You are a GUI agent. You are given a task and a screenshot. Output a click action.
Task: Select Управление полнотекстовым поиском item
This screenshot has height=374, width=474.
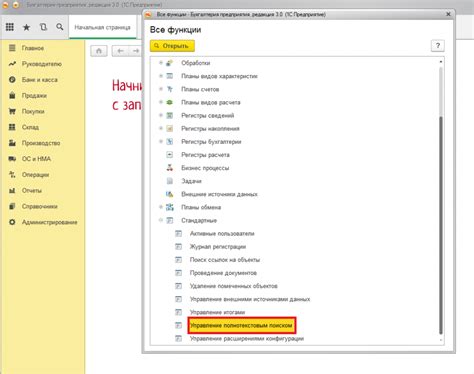point(241,325)
